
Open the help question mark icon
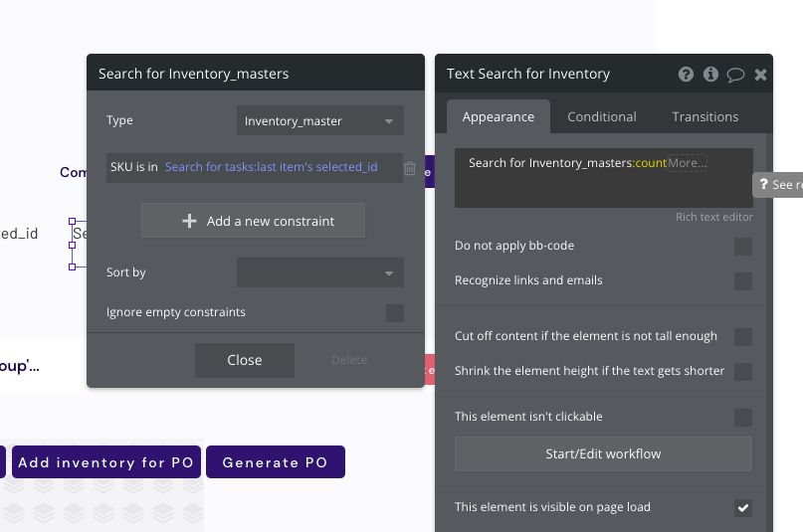coord(686,74)
